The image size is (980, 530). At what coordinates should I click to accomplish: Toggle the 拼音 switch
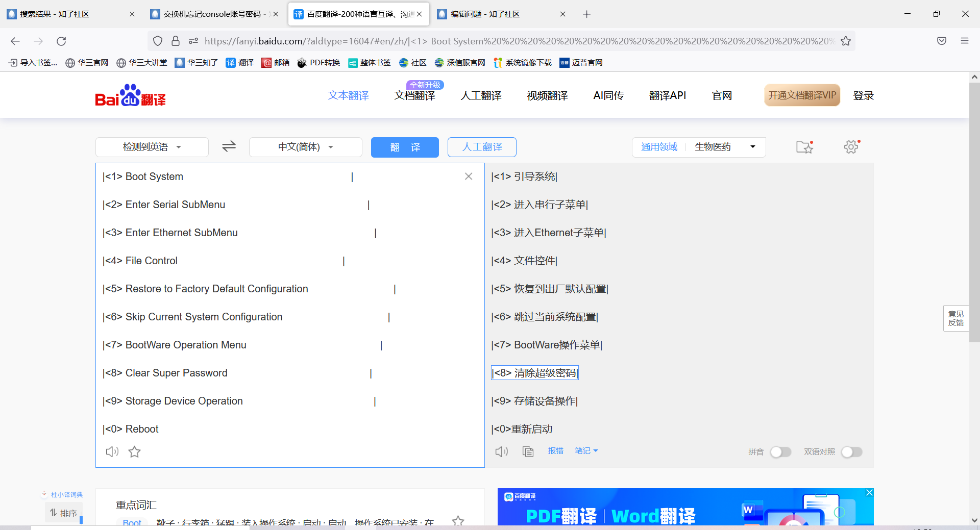(x=780, y=452)
